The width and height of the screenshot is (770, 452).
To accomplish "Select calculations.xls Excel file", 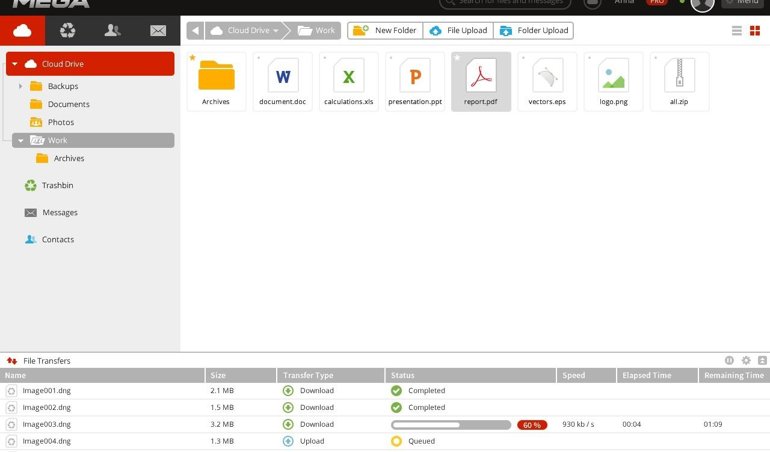I will pos(349,82).
